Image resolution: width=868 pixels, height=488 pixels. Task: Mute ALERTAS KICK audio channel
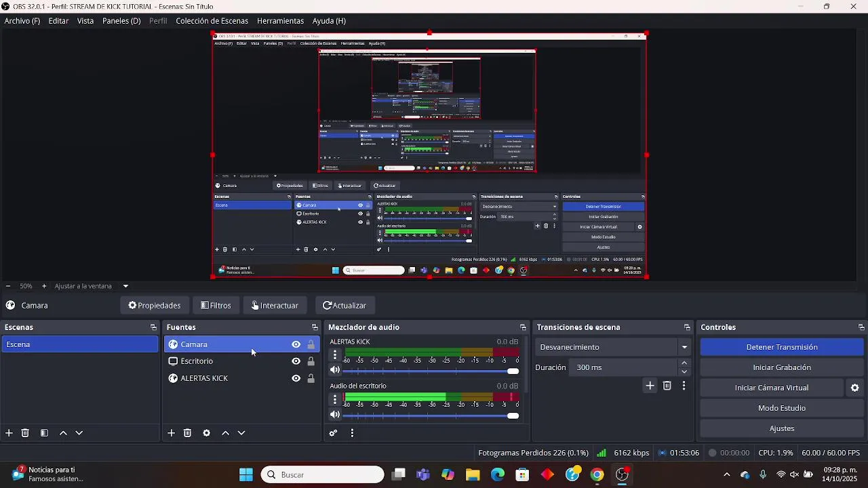[335, 370]
